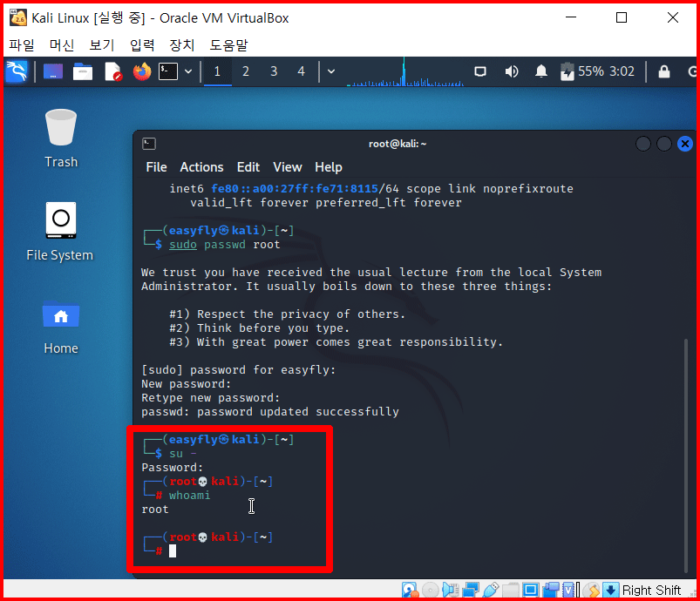Screen dimensions: 700x601
Task: Click the sudo passwd root command line
Action: (225, 245)
